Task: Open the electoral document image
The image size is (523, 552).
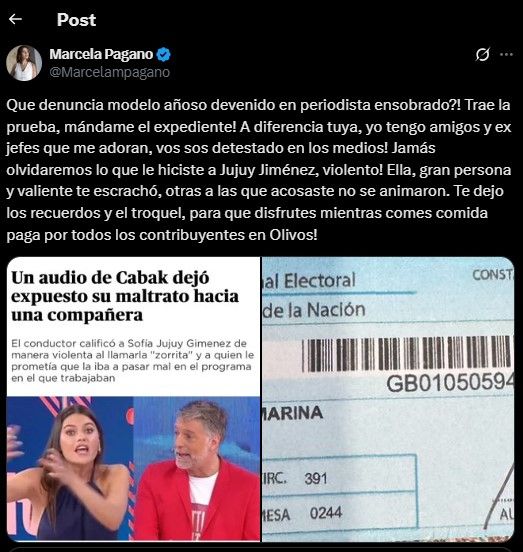Action: 388,399
